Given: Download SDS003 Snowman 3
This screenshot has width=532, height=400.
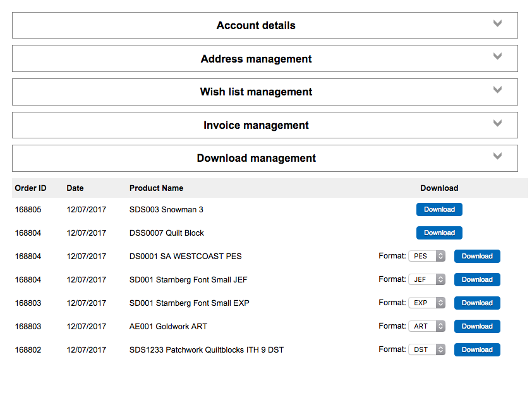Looking at the screenshot, I should coord(439,210).
